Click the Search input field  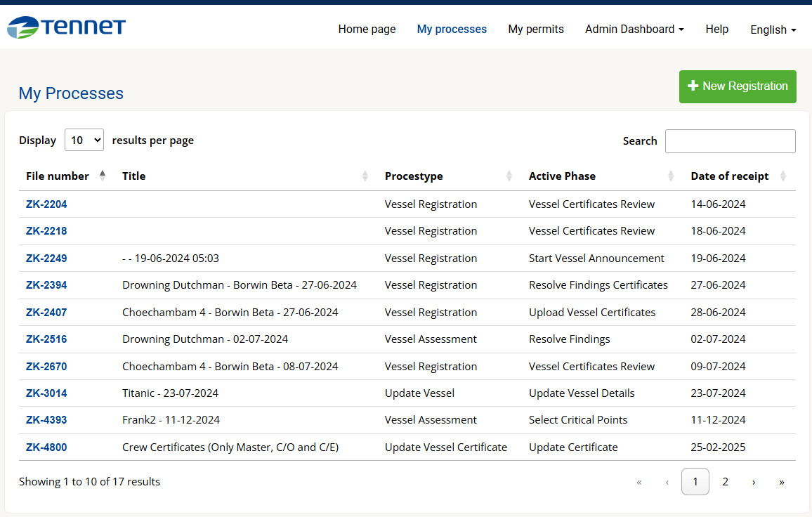click(x=730, y=141)
